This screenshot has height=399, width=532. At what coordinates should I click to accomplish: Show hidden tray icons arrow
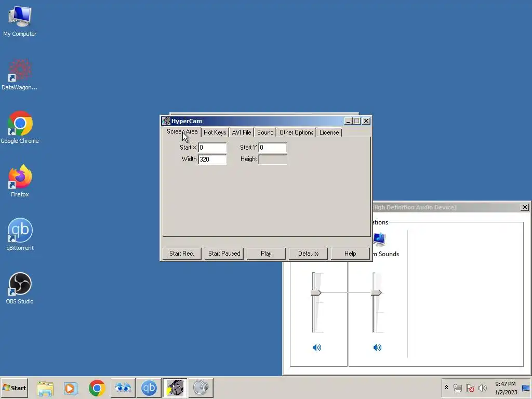tap(446, 388)
